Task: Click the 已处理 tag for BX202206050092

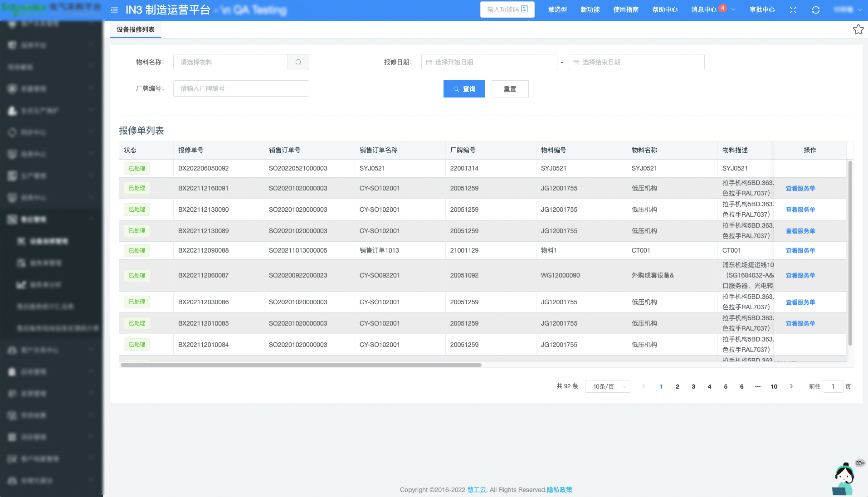Action: 137,169
